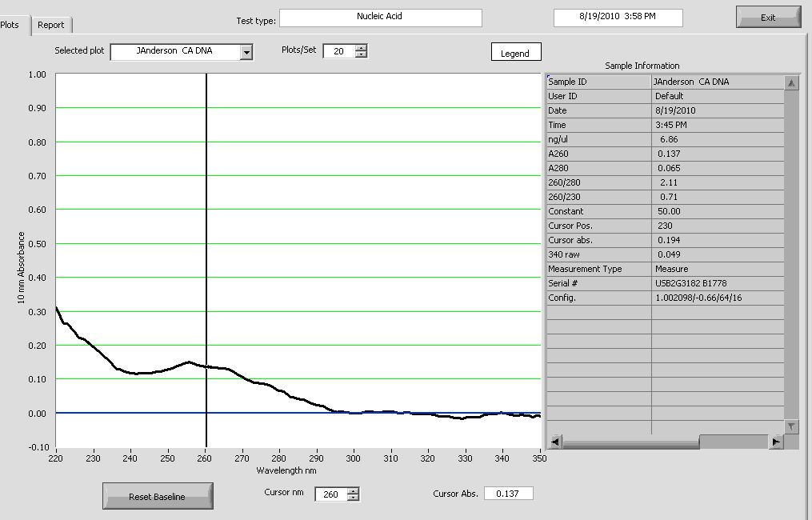812x520 pixels.
Task: Open the Selected plot dropdown arrow
Action: [246, 52]
